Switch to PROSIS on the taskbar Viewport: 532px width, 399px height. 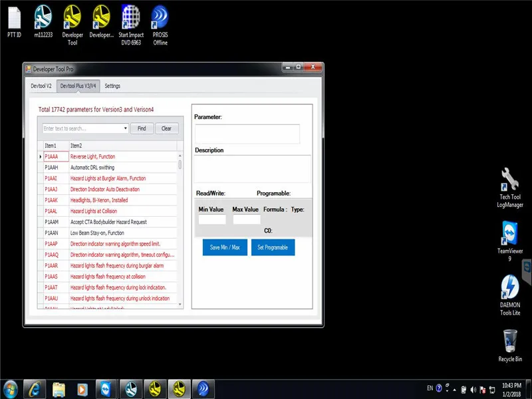[x=203, y=389]
